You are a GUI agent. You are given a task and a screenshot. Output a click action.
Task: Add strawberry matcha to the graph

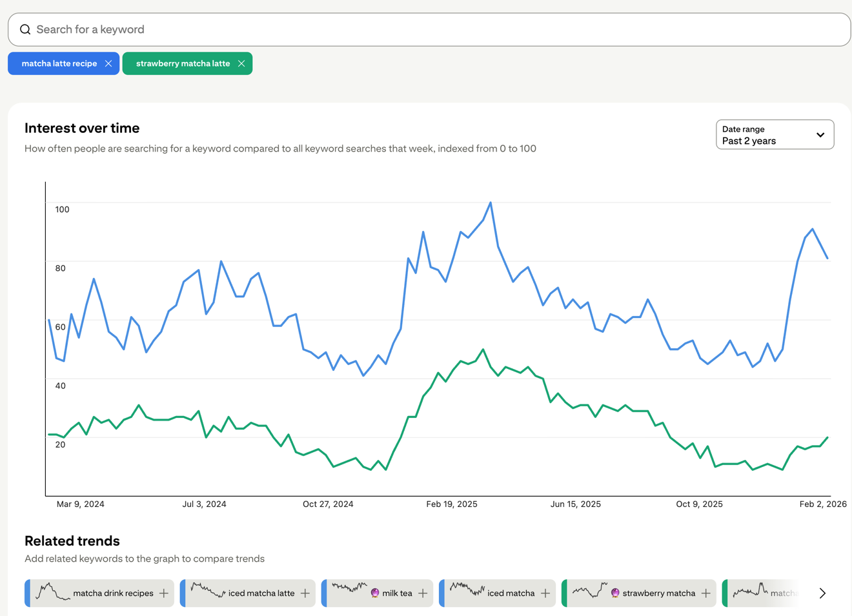tap(706, 593)
